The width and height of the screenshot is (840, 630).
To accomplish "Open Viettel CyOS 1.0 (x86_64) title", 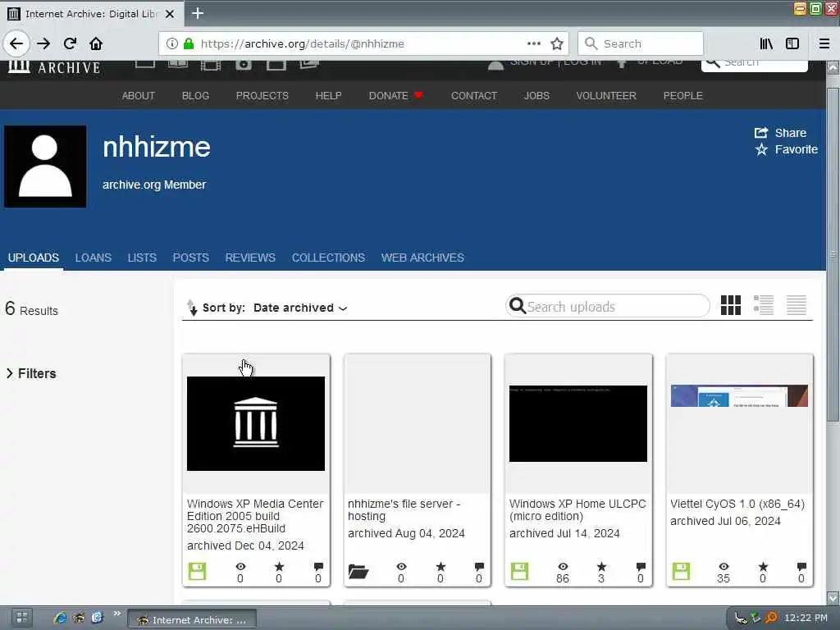I will 737,504.
